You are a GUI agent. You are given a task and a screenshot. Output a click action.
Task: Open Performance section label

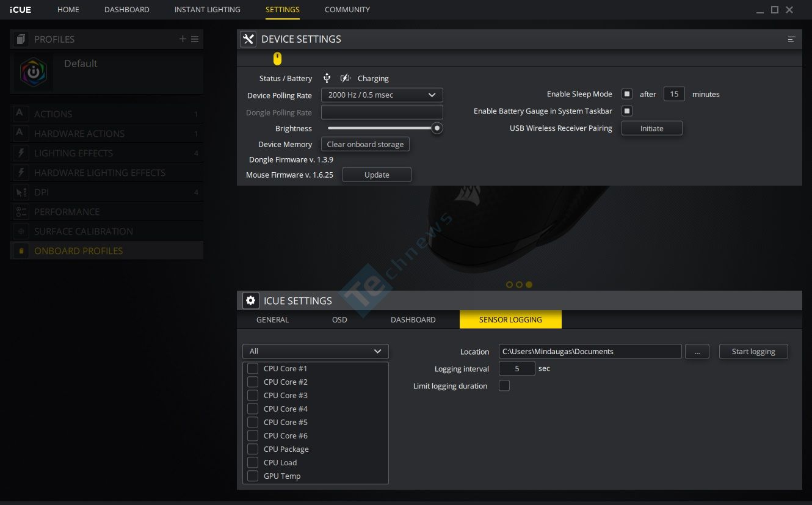(x=67, y=212)
